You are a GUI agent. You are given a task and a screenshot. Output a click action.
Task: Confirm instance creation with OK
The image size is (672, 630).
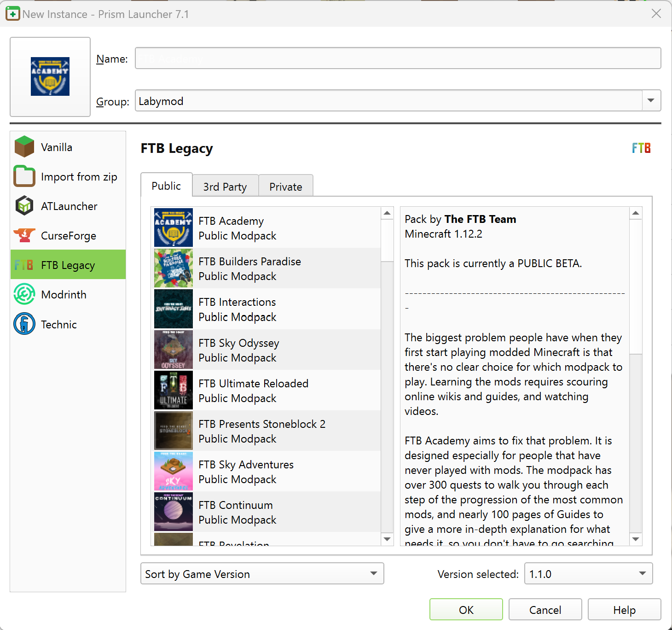pos(466,609)
